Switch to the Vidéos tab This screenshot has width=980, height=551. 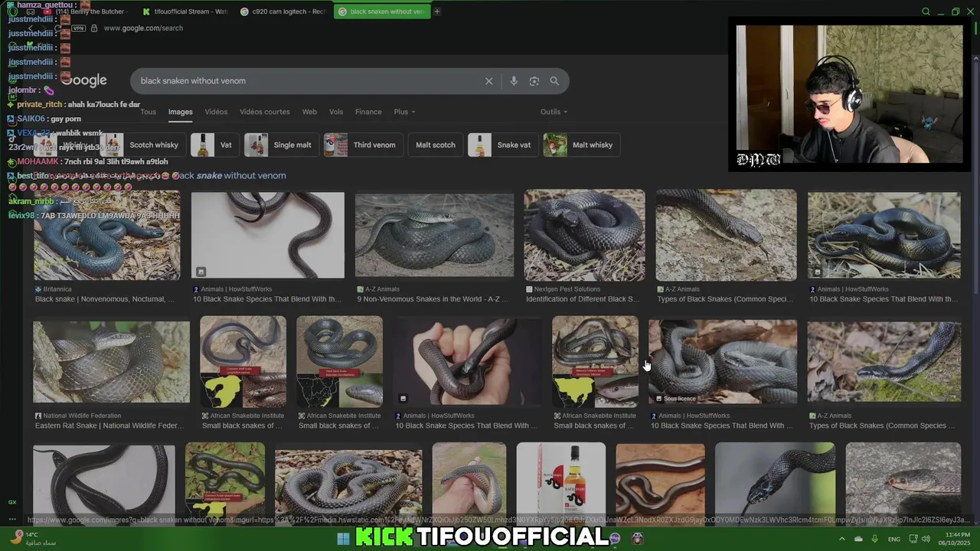[x=216, y=112]
